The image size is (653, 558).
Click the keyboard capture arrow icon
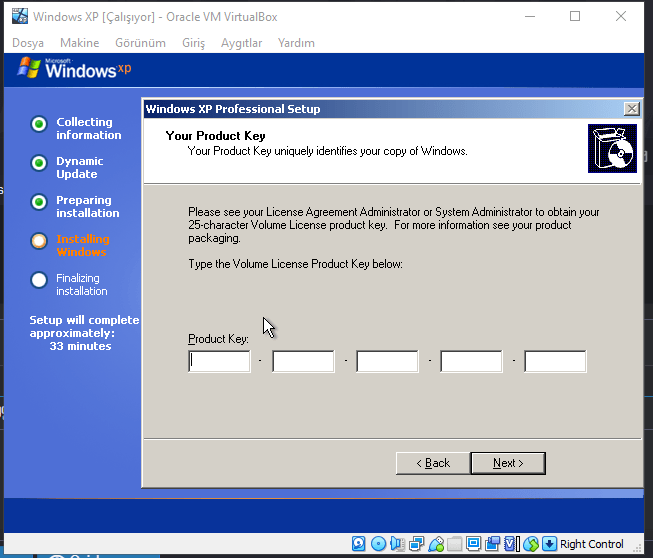(549, 544)
